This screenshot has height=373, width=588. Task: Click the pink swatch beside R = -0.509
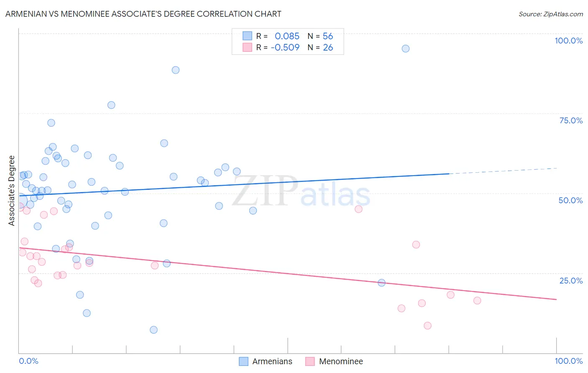[247, 47]
